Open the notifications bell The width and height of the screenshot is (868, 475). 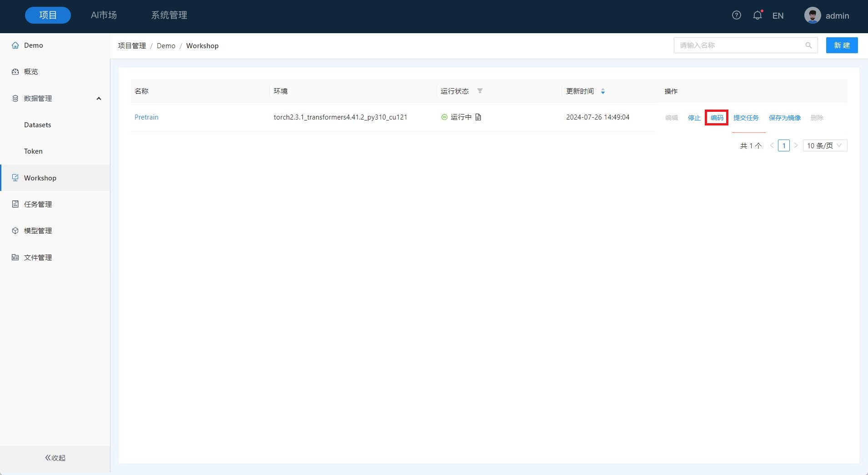757,15
